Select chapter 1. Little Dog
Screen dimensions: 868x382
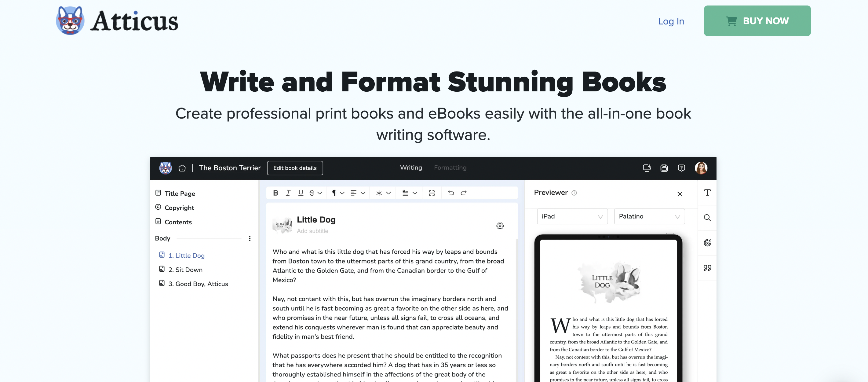pos(186,255)
